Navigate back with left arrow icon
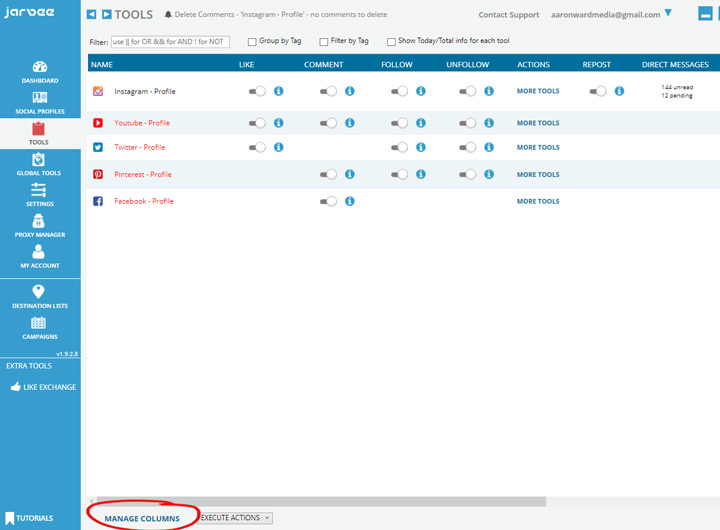The image size is (720, 530). click(x=91, y=14)
